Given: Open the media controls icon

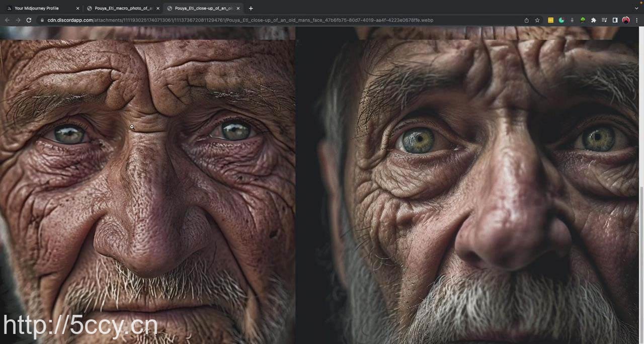Looking at the screenshot, I should pos(604,20).
